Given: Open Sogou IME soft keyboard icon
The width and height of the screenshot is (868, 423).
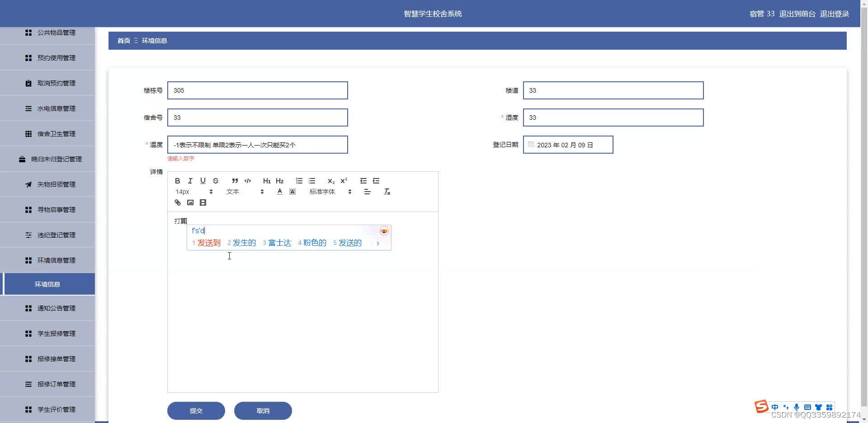Looking at the screenshot, I should pyautogui.click(x=807, y=407).
